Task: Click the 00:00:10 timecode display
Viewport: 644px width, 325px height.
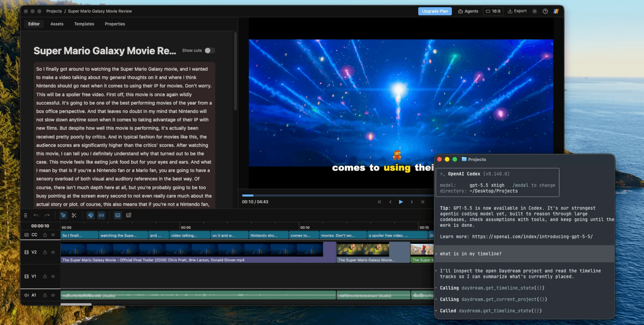Action: [40, 226]
